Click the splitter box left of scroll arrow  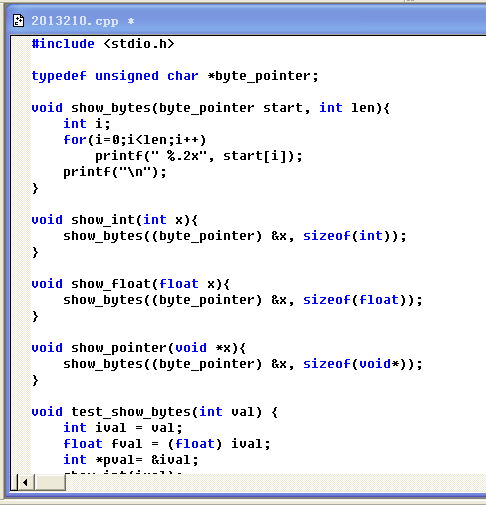click(14, 482)
